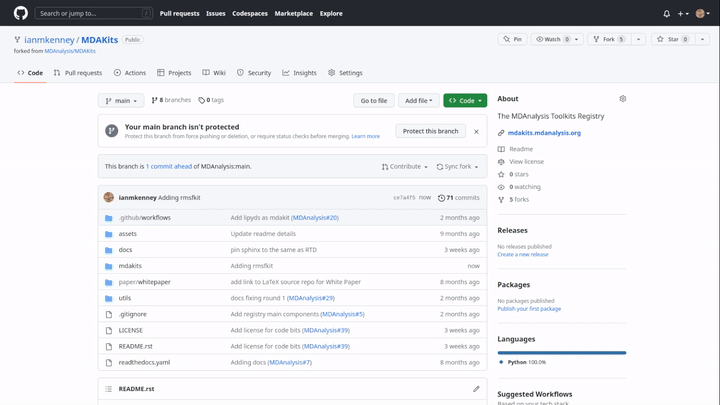Open the MDAnalysis/MDAKits upstream fork link
The image size is (720, 405).
[70, 51]
